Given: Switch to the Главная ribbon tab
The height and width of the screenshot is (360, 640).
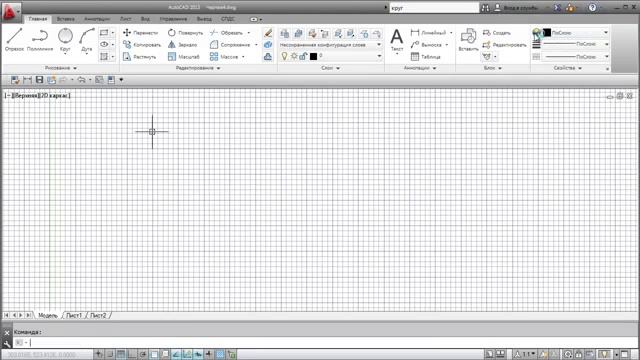Looking at the screenshot, I should (38, 19).
